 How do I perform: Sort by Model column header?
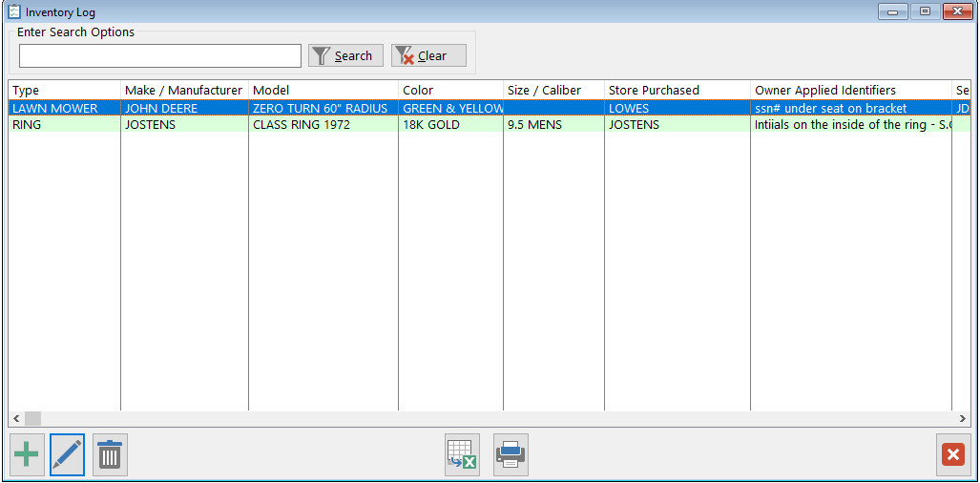323,91
